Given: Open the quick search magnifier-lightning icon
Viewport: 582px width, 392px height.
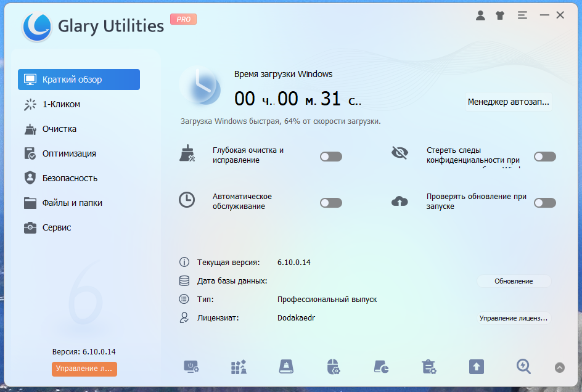Looking at the screenshot, I should 523,367.
